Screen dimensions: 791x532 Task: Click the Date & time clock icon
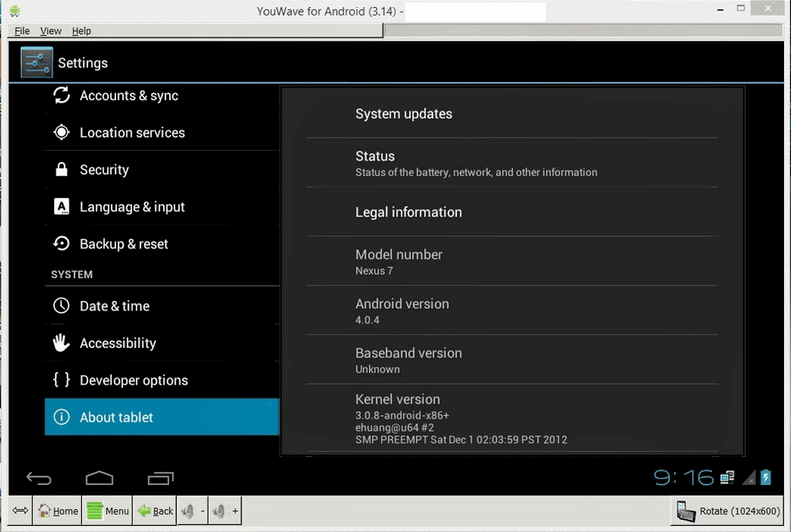coord(62,305)
